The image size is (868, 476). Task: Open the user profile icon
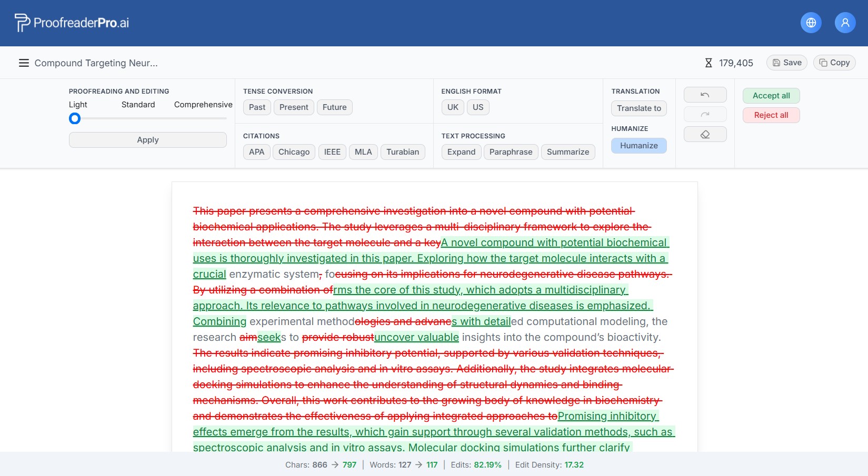(x=845, y=23)
